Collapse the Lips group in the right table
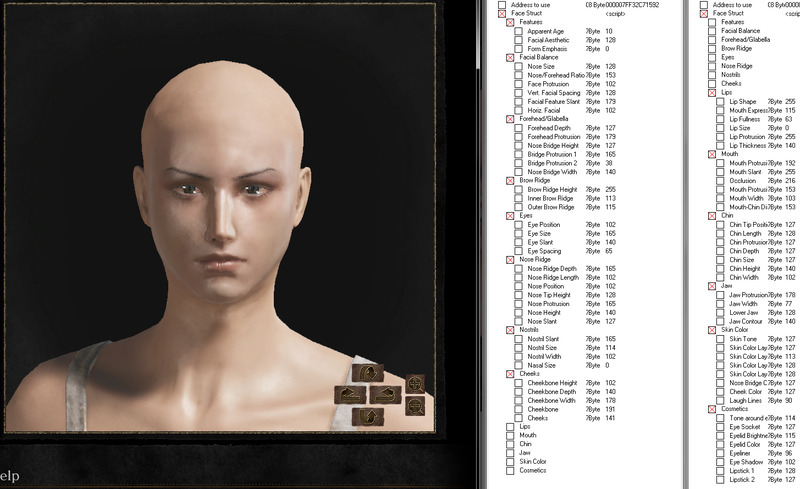 pos(712,93)
